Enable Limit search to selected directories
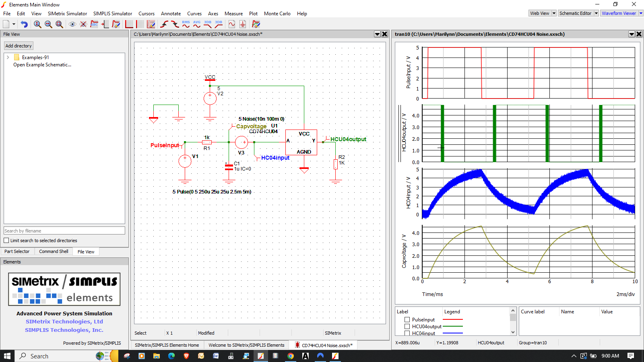644x362 pixels. coord(6,241)
